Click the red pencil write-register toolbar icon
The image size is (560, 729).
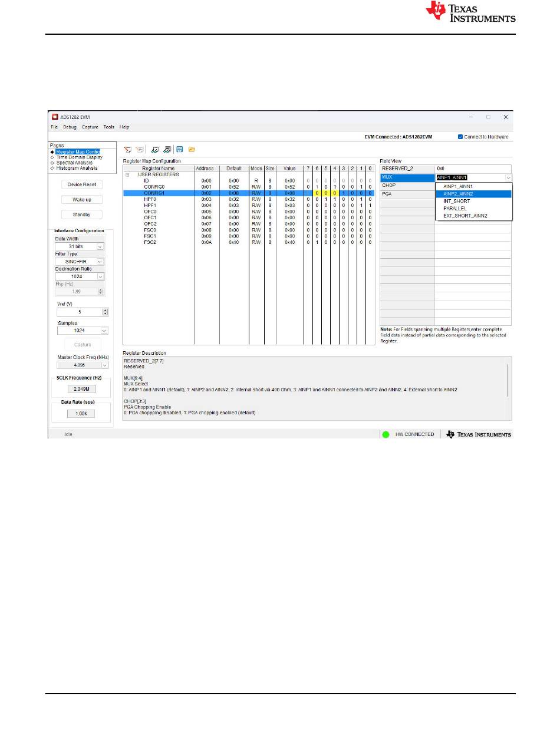[x=128, y=150]
